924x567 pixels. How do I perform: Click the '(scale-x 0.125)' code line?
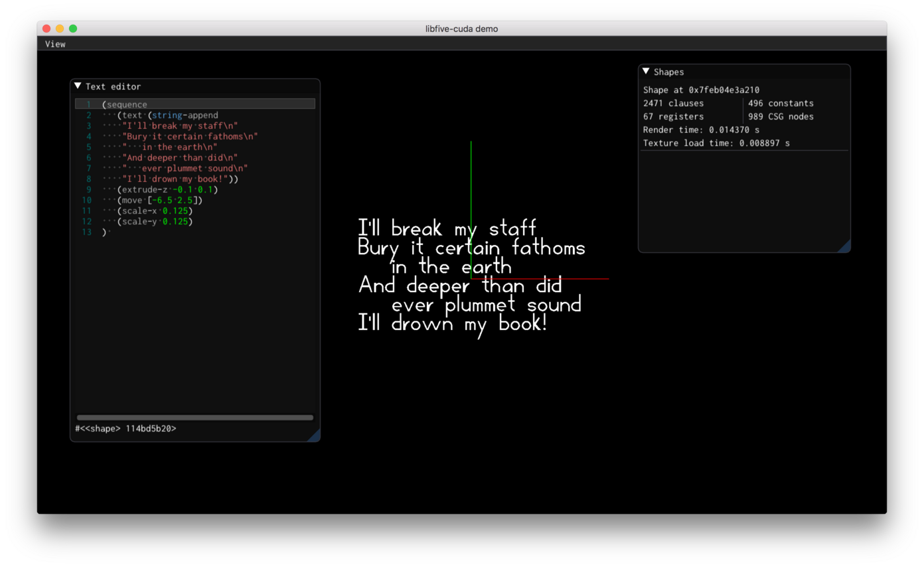(x=155, y=210)
